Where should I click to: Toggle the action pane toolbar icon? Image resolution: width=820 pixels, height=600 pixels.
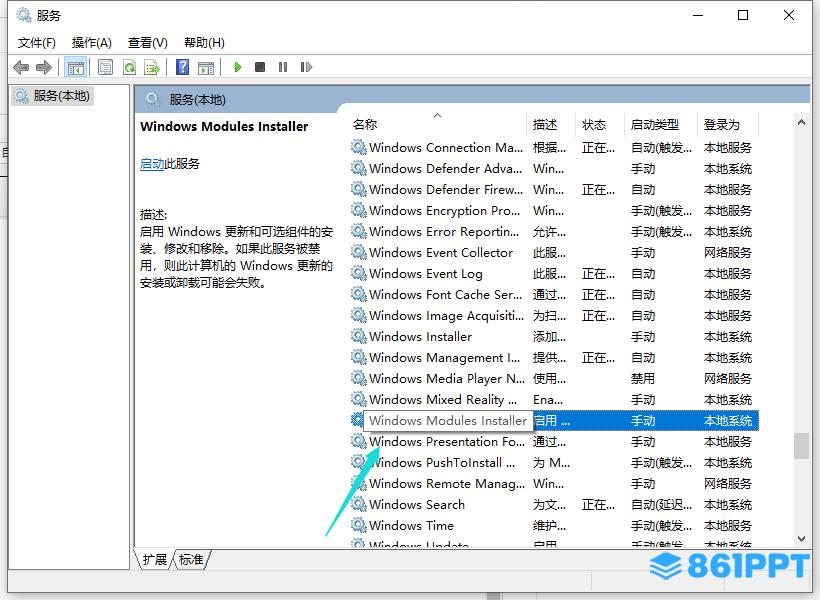tap(206, 67)
